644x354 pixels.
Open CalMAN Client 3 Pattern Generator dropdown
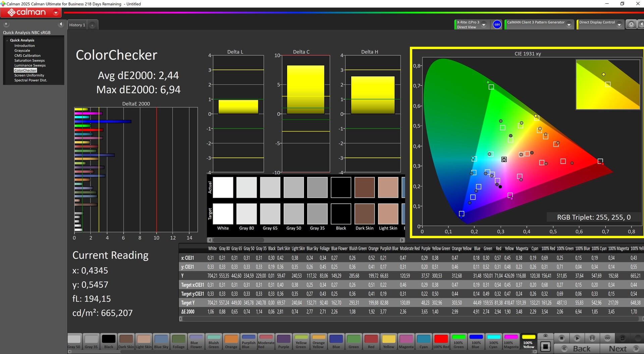pyautogui.click(x=569, y=25)
